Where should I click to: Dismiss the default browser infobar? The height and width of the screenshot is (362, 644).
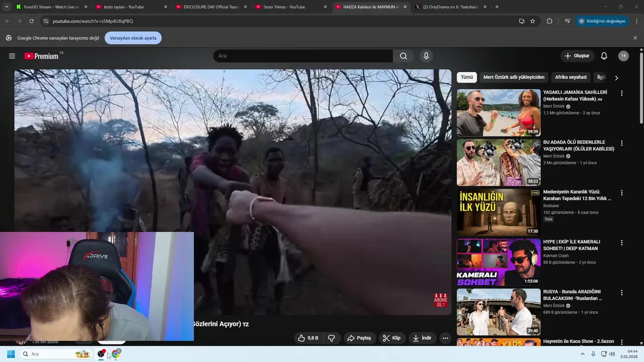pos(635,38)
